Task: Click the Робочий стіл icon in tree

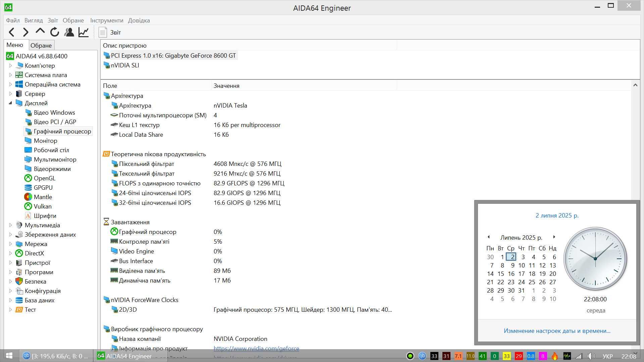Action: 28,150
